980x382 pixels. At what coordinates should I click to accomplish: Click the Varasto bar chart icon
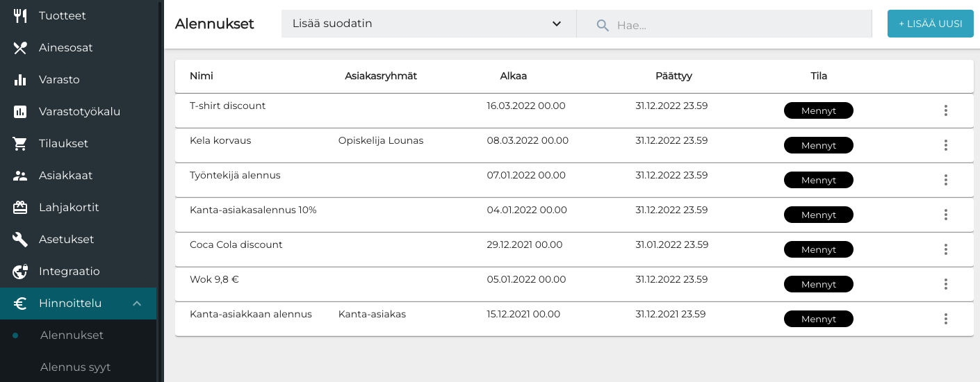click(20, 80)
